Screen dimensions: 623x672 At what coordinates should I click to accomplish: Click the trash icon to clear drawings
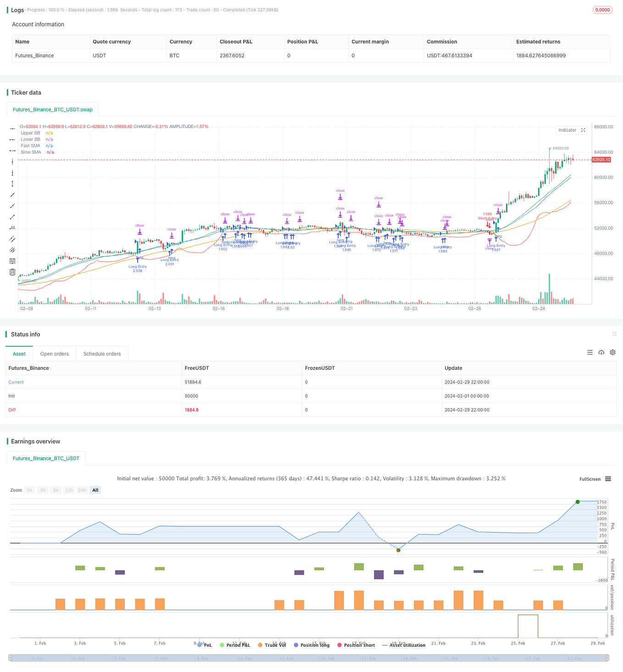[x=12, y=272]
